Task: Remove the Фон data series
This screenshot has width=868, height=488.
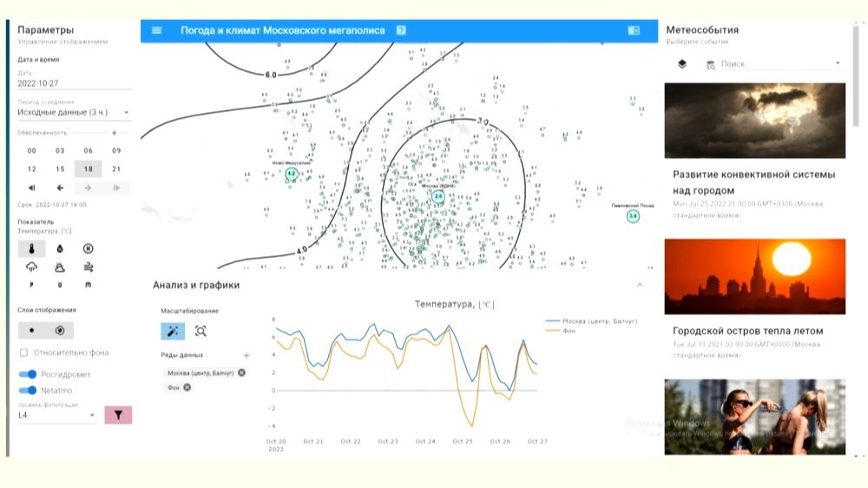Action: tap(187, 387)
